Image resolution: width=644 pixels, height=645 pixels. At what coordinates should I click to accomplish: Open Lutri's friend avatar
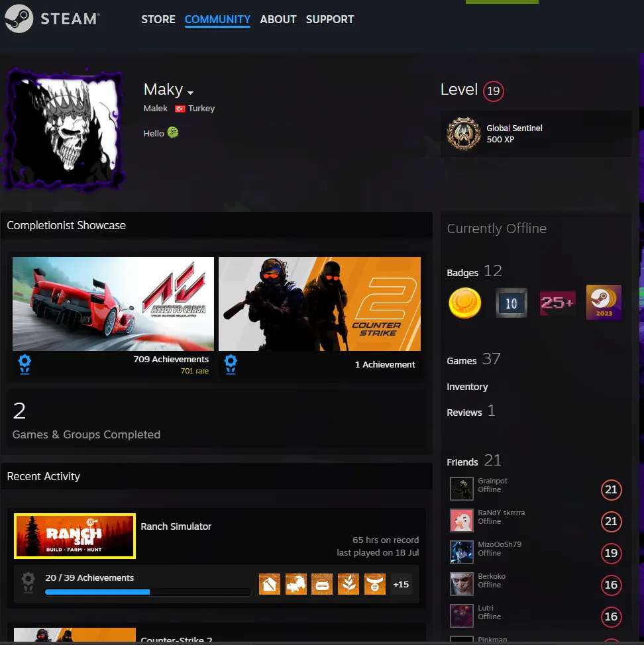[462, 616]
